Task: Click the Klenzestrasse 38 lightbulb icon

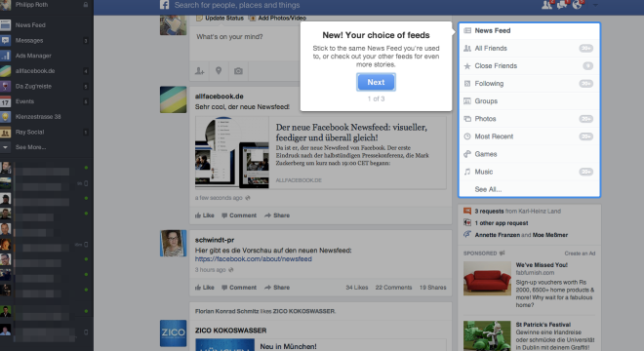Action: click(5, 117)
